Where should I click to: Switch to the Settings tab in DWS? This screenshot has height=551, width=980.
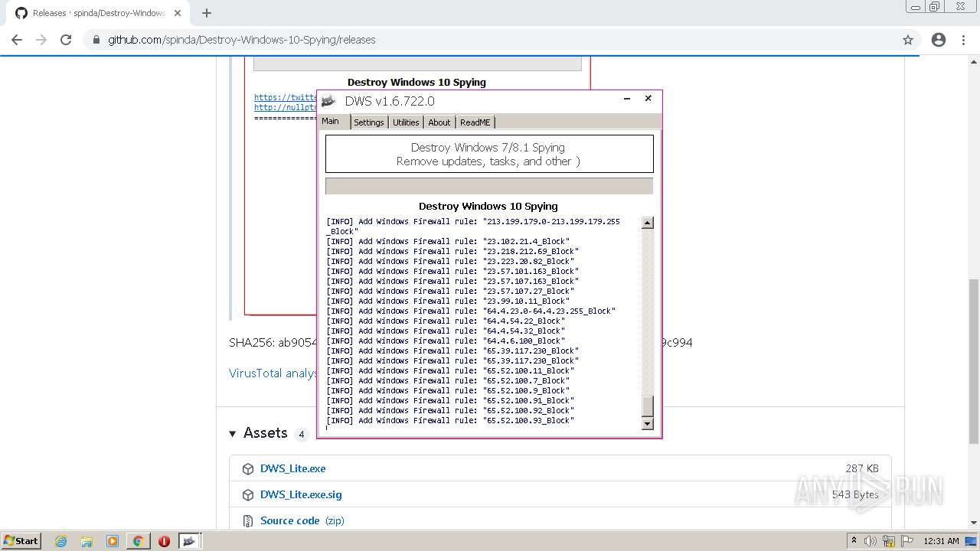pyautogui.click(x=369, y=122)
